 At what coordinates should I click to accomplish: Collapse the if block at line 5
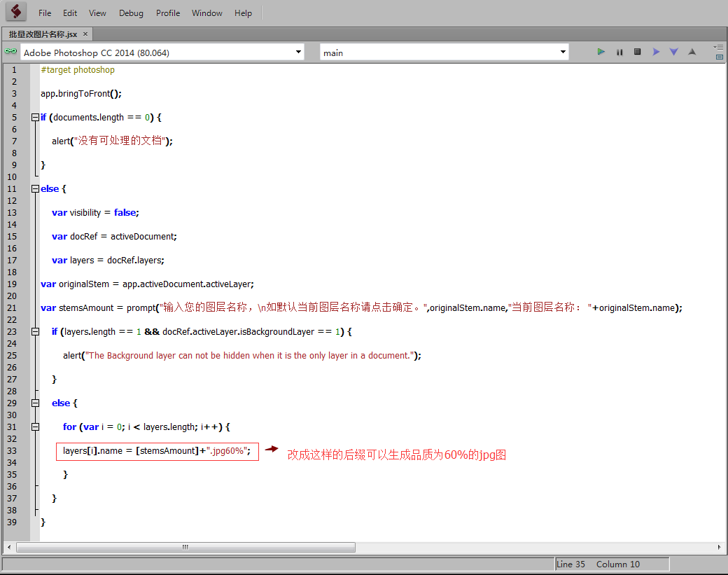click(x=35, y=118)
